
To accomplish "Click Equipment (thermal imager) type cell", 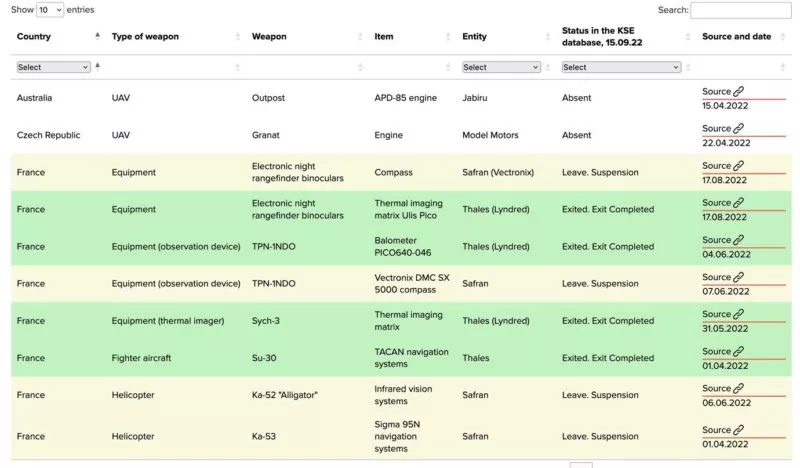I will 168,321.
